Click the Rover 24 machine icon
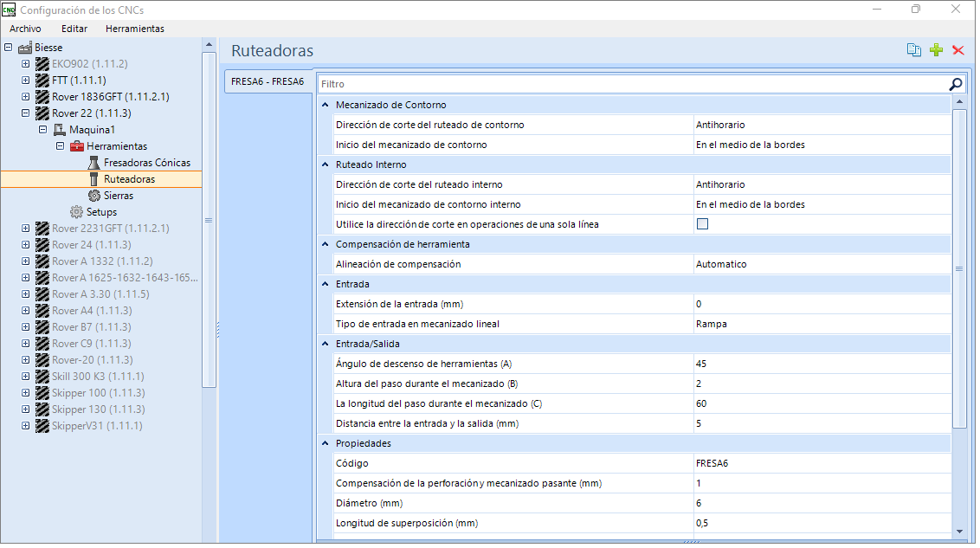 [x=42, y=245]
